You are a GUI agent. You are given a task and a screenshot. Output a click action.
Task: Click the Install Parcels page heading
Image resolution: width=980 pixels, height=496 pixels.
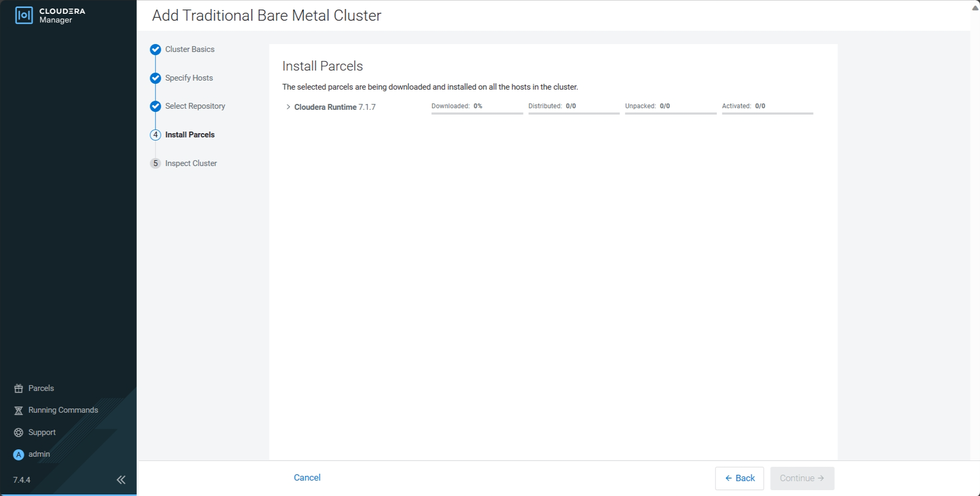[322, 66]
